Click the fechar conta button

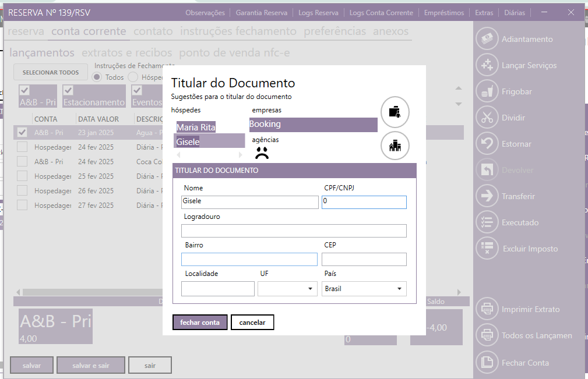(x=199, y=323)
